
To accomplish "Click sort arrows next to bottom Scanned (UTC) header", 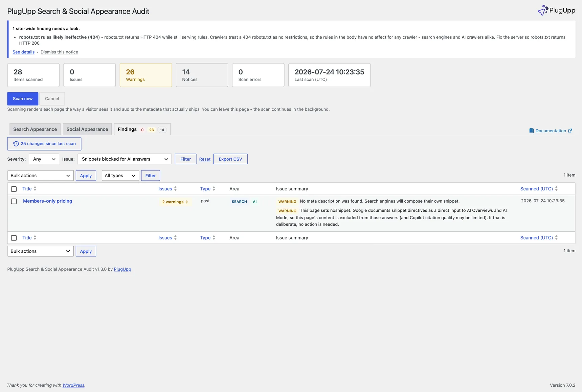I will (556, 238).
